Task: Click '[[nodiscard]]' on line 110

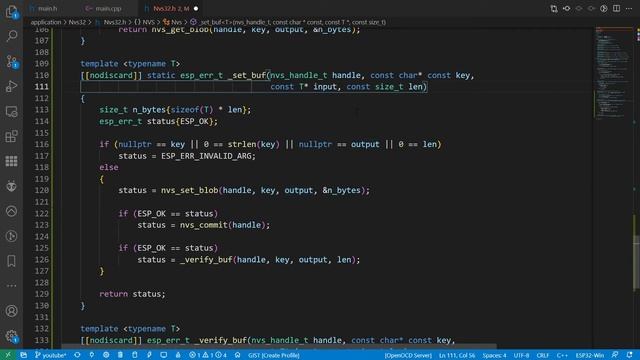Action: point(111,75)
